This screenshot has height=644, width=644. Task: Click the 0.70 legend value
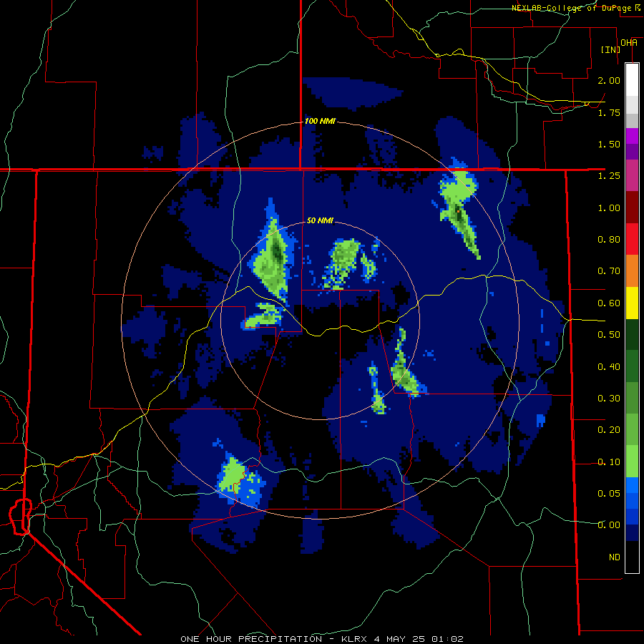pos(609,271)
